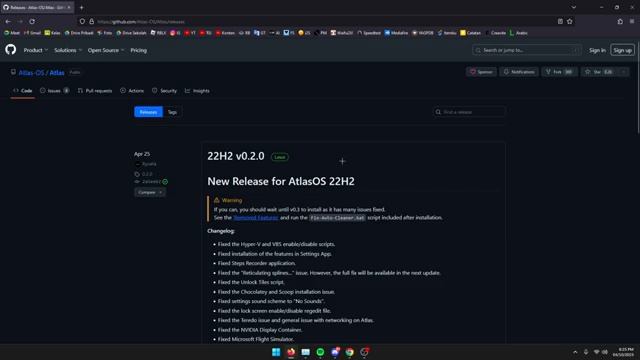
Task: Open the 0.2.0 tag link
Action: pyautogui.click(x=147, y=174)
